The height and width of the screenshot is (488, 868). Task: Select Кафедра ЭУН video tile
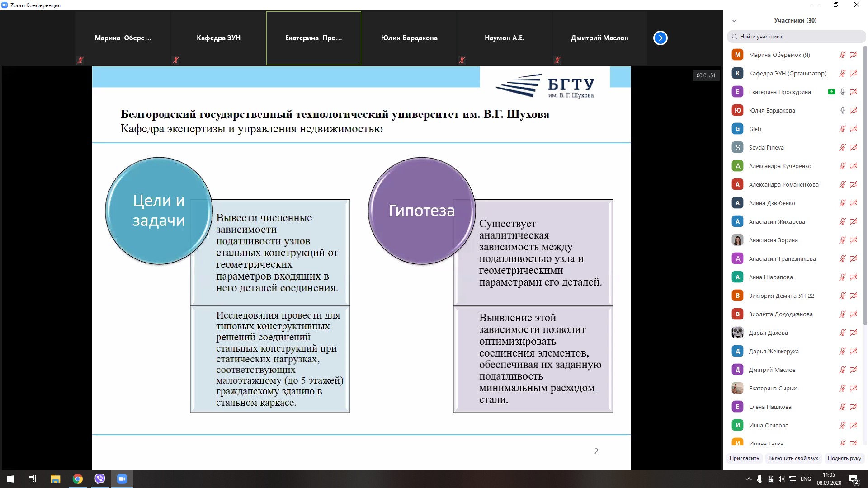(x=218, y=38)
